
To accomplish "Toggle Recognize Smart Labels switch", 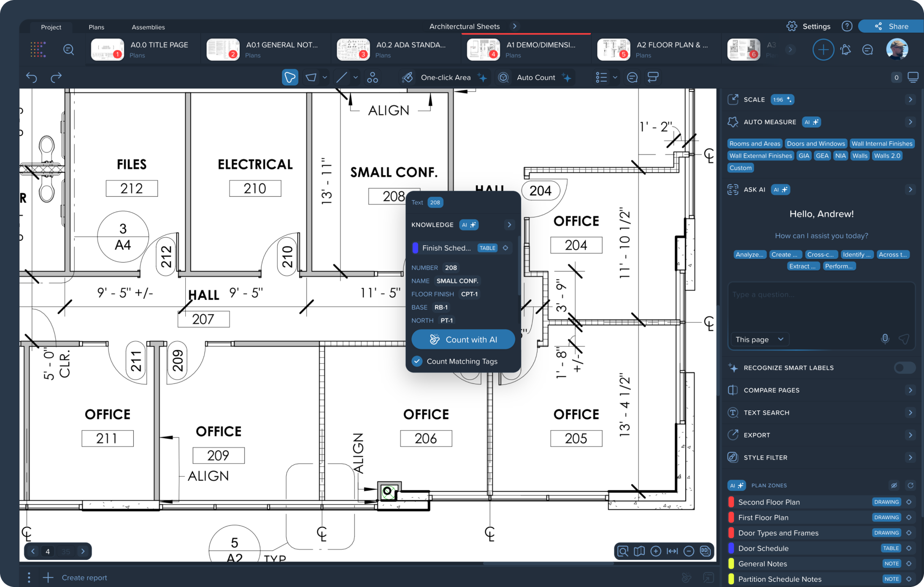I will tap(904, 368).
